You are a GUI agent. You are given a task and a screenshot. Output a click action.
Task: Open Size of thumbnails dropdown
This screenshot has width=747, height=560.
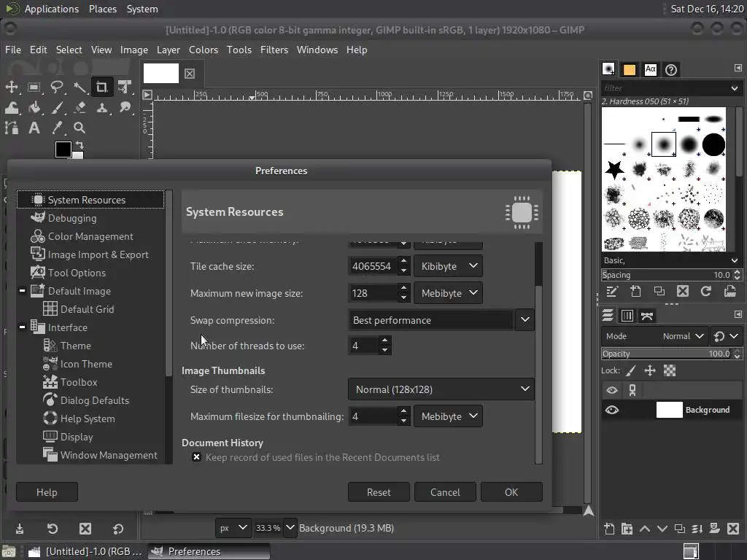pyautogui.click(x=441, y=389)
